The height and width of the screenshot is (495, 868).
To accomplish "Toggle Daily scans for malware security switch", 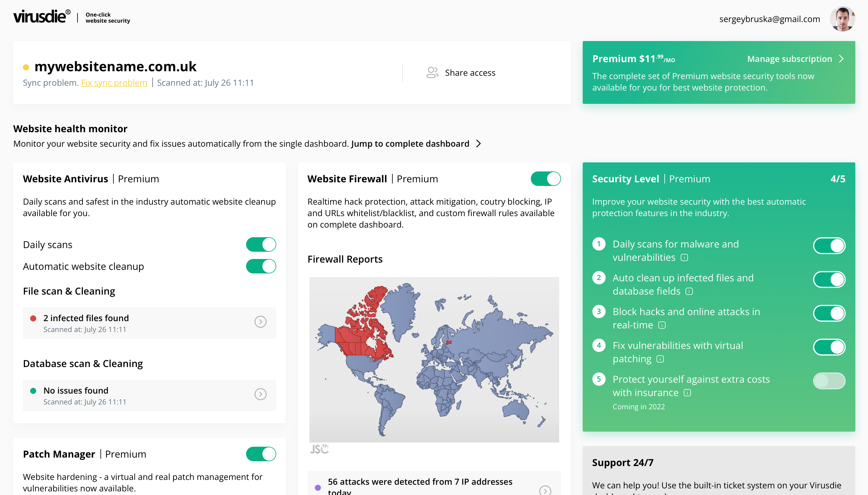I will tap(829, 246).
